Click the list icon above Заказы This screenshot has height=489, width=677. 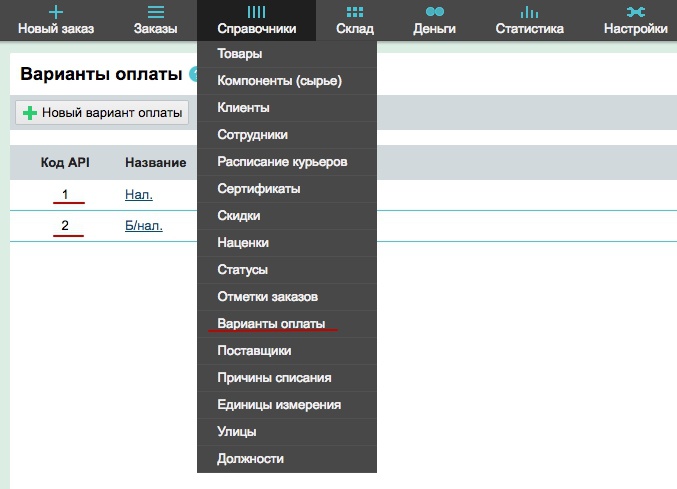[x=155, y=12]
